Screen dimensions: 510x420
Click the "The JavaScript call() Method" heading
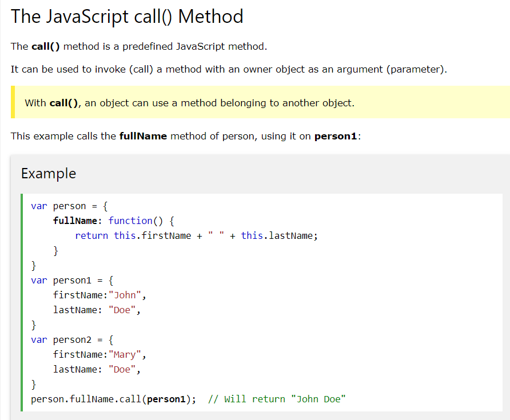point(127,17)
